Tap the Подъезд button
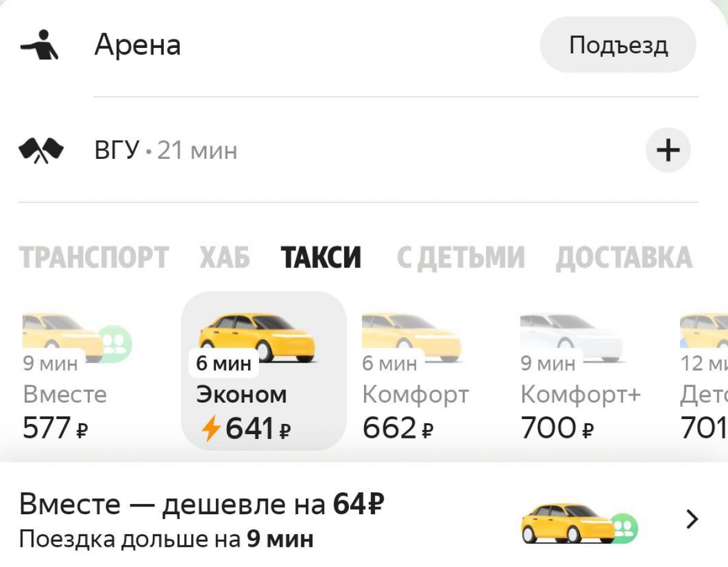This screenshot has width=728, height=567. point(618,45)
